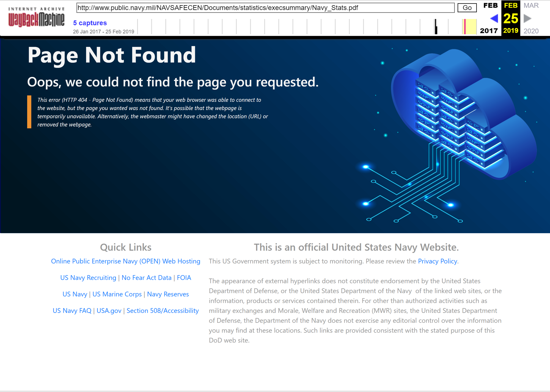
Task: Open the FOIA link
Action: 184,278
